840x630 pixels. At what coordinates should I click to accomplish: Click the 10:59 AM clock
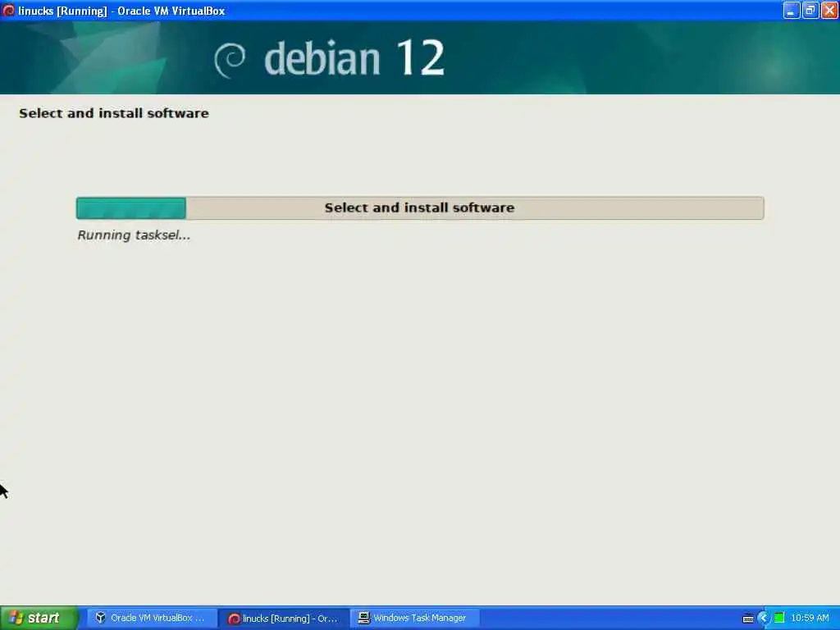(810, 618)
